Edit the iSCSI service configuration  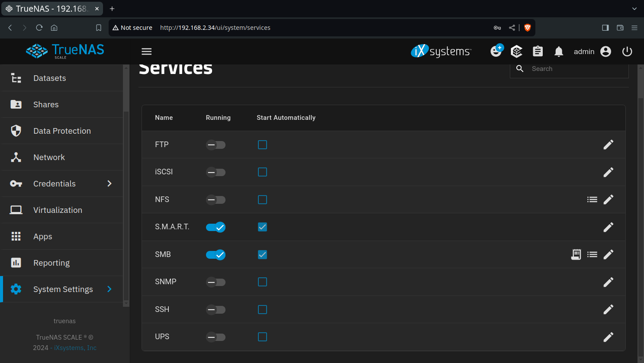pos(608,172)
